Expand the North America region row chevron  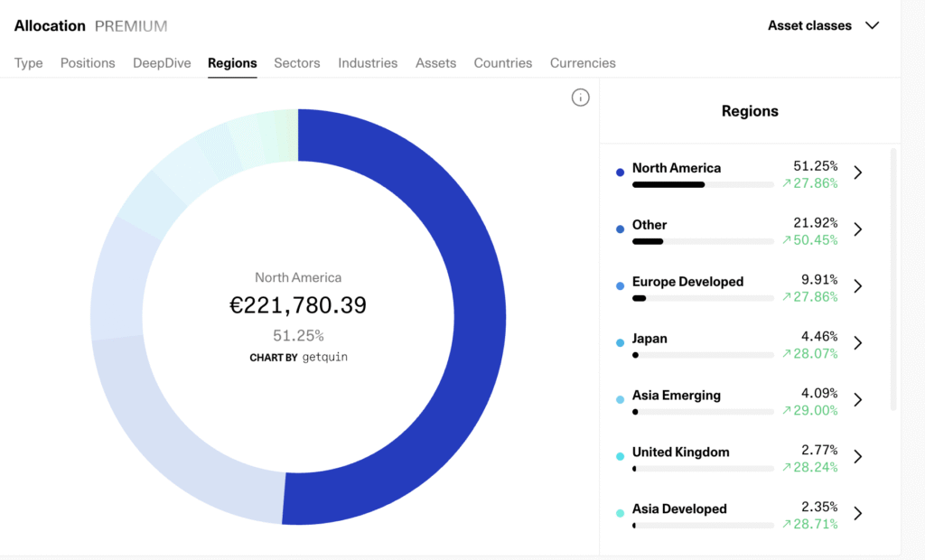(858, 173)
